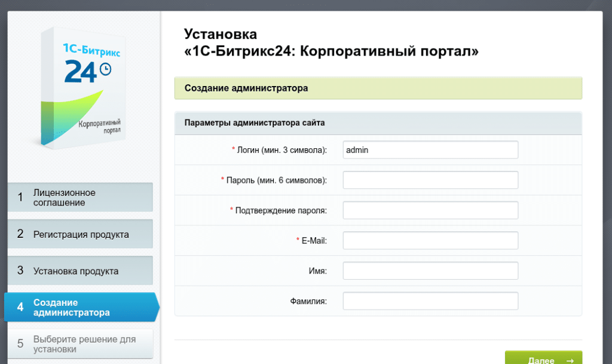Select the Выберите решение для установки step
This screenshot has width=612, height=364.
coord(78,343)
